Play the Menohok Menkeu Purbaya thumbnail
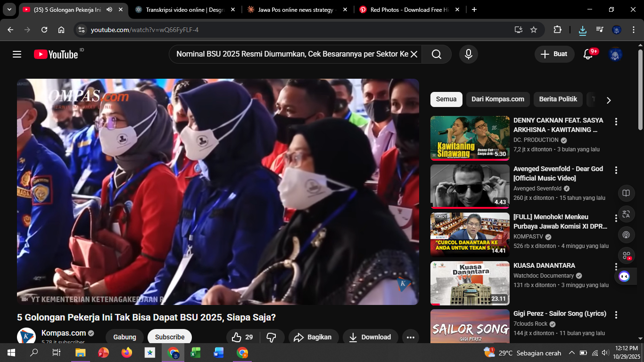The height and width of the screenshot is (362, 644). click(470, 235)
